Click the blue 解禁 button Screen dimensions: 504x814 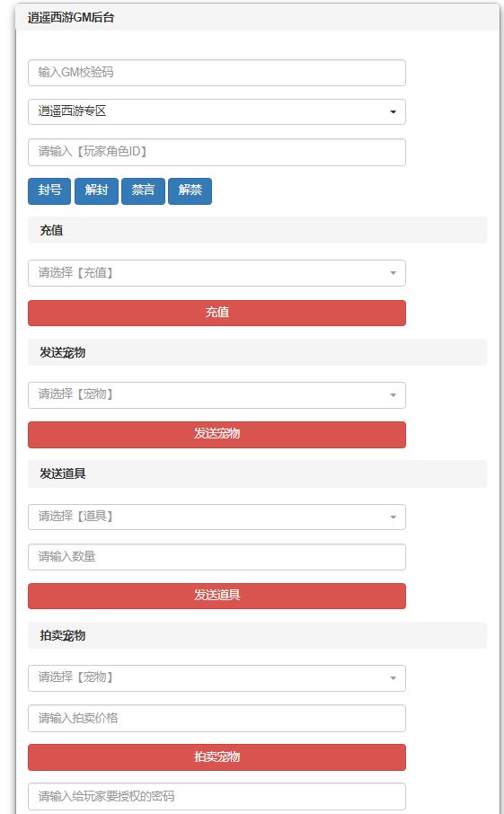pyautogui.click(x=190, y=190)
